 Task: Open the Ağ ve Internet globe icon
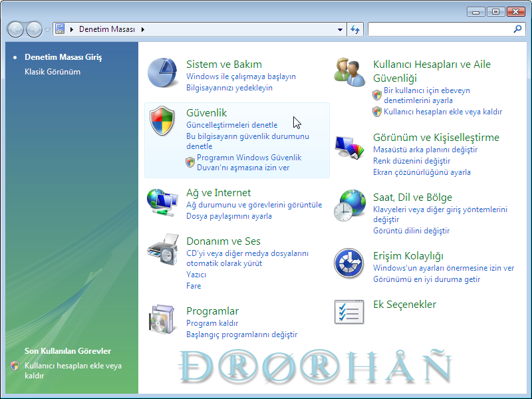click(x=162, y=203)
